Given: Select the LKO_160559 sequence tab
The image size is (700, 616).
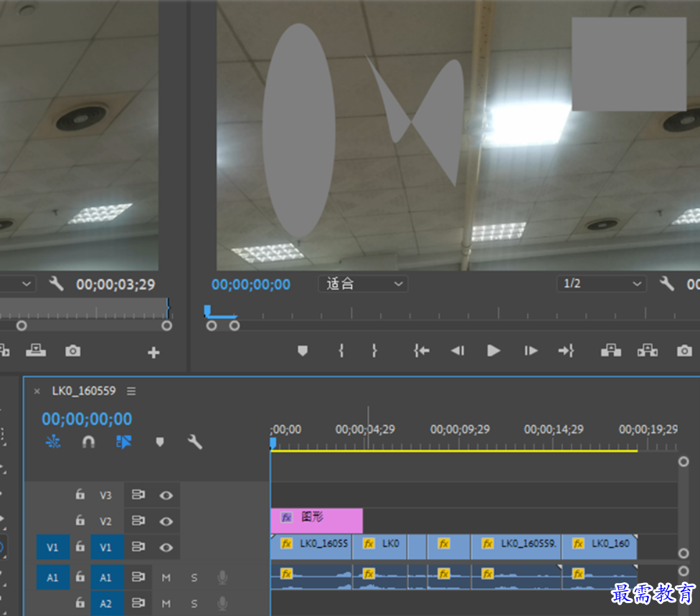Looking at the screenshot, I should (84, 391).
